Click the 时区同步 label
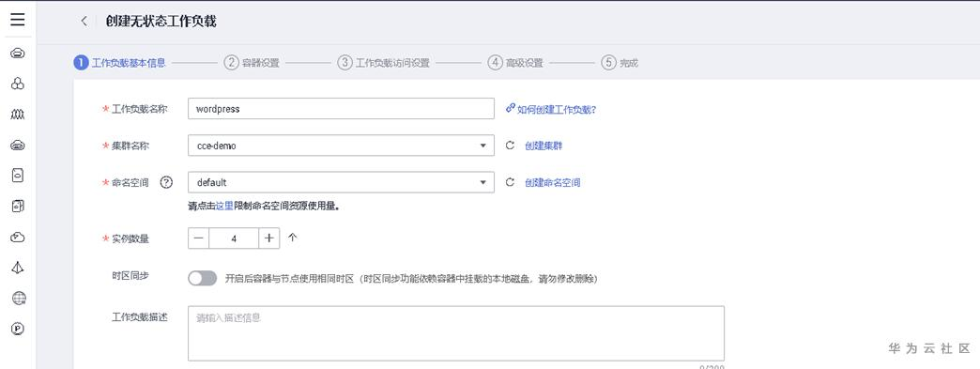 (x=130, y=276)
